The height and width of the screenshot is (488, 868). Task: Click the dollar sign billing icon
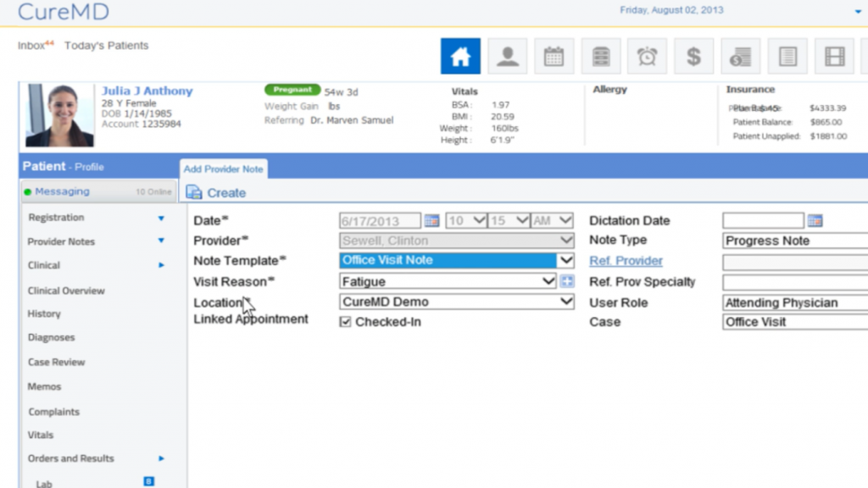coord(693,55)
